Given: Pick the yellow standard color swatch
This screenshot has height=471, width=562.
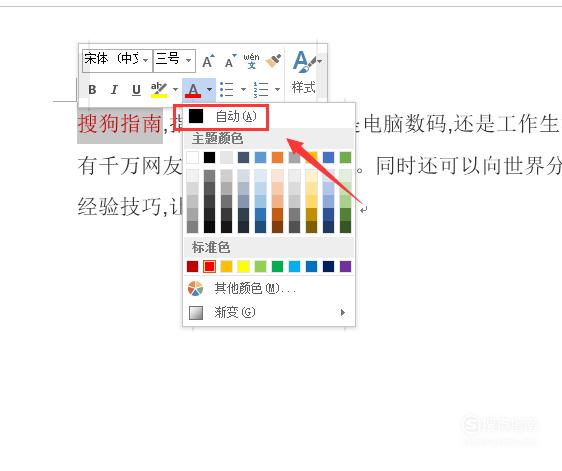Looking at the screenshot, I should click(x=243, y=266).
